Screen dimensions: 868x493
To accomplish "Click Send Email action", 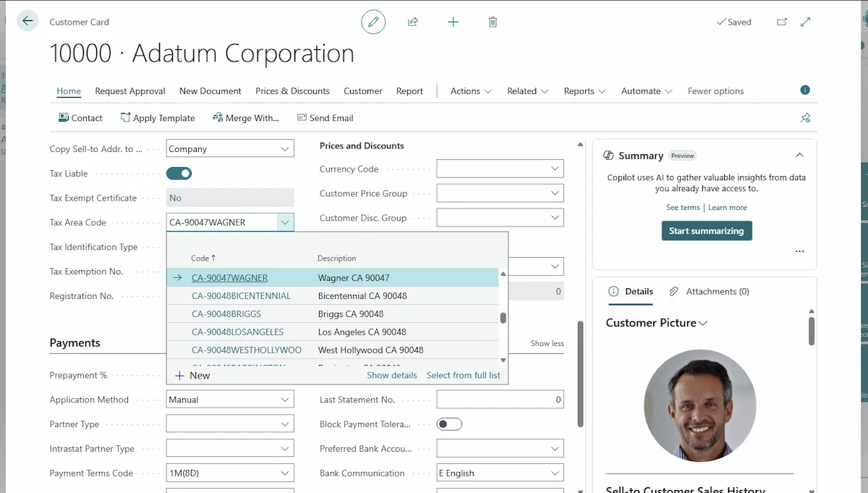I will coord(325,117).
